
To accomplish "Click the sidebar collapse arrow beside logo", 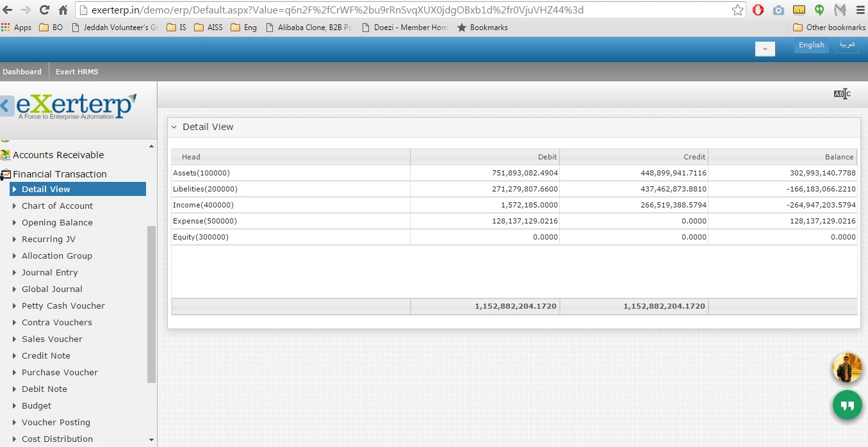I will pyautogui.click(x=7, y=106).
